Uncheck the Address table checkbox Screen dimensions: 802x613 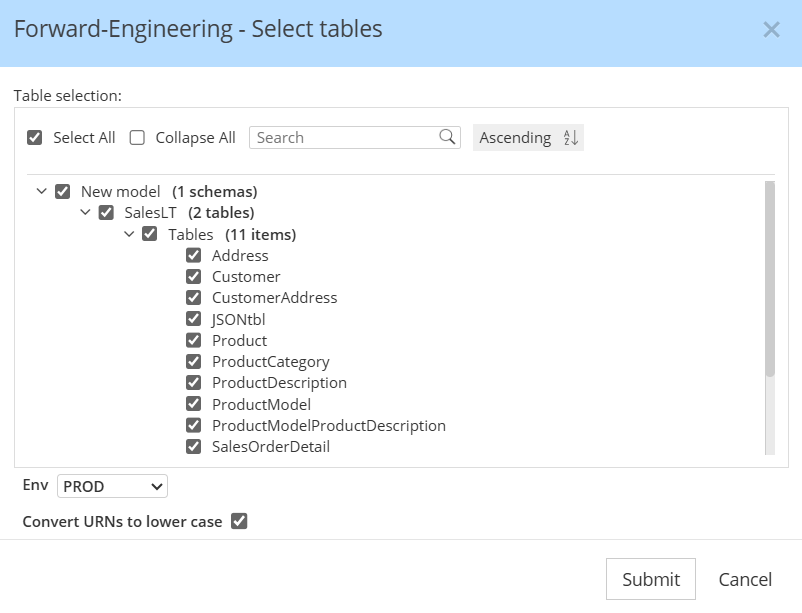click(x=194, y=255)
